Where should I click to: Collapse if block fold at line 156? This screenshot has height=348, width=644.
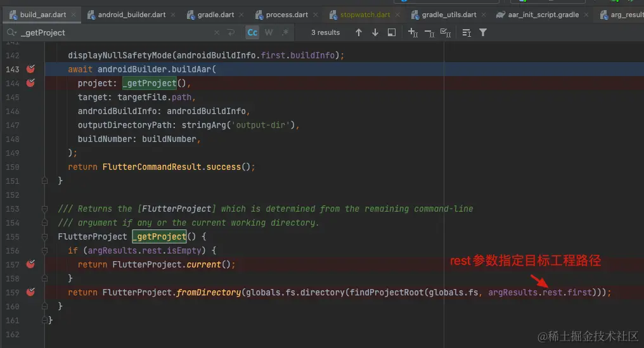[45, 250]
